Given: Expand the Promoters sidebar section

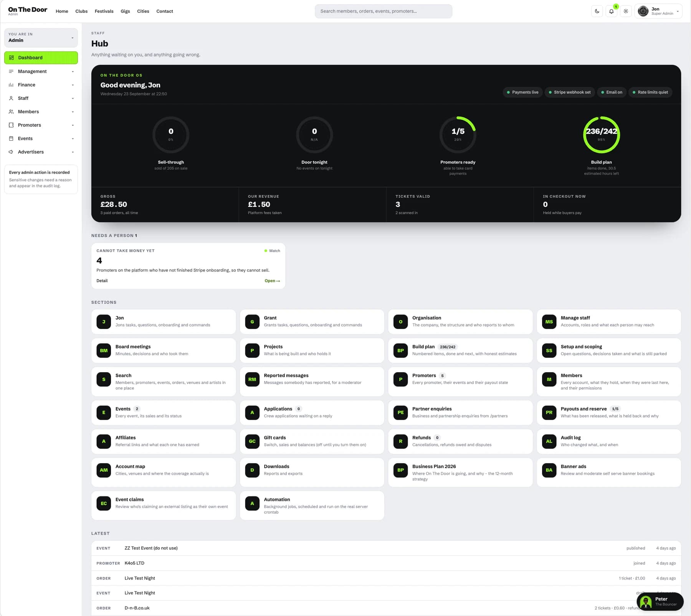Looking at the screenshot, I should pyautogui.click(x=41, y=125).
